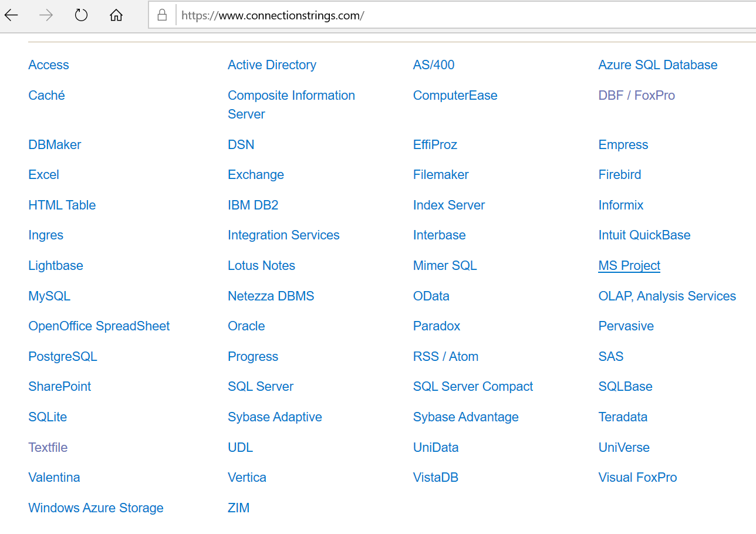Viewport: 756px width, 534px height.
Task: Open the MySQL connection strings link
Action: tap(49, 296)
